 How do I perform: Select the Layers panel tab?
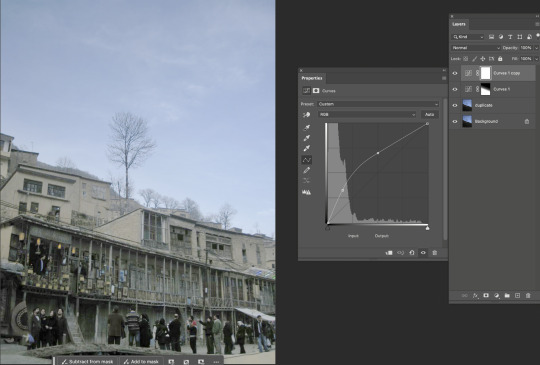pyautogui.click(x=459, y=24)
